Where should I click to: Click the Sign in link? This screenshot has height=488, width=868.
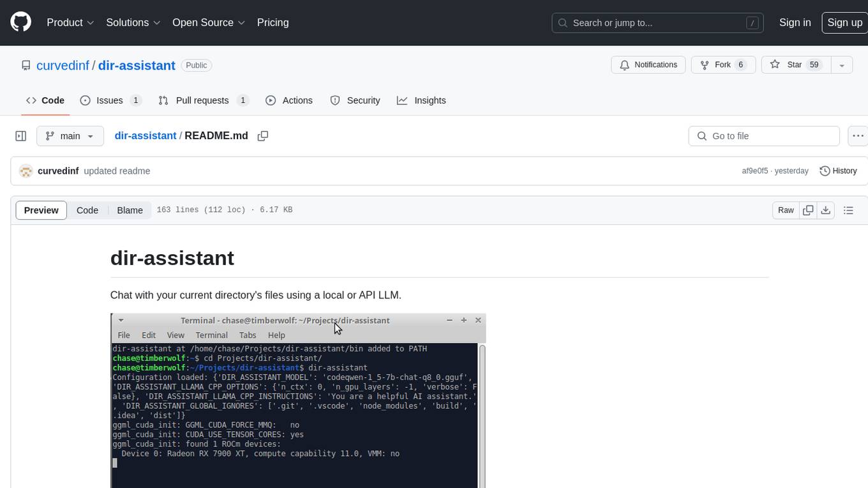point(795,22)
